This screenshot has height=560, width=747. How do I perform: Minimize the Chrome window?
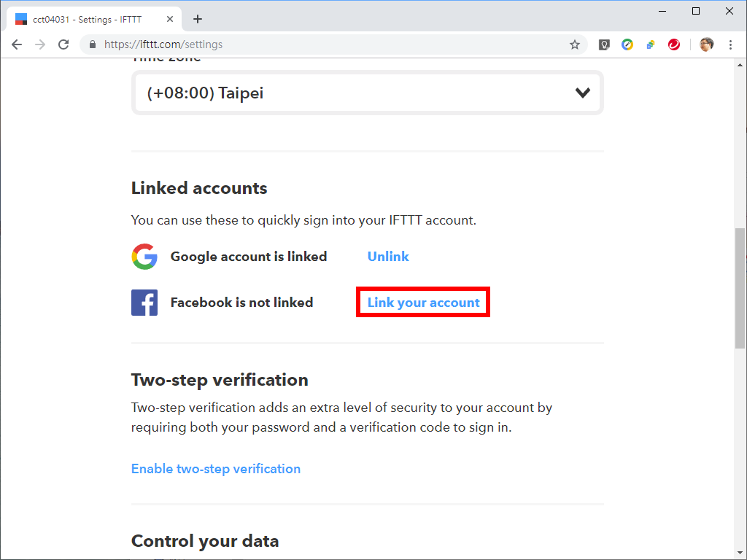[x=662, y=11]
